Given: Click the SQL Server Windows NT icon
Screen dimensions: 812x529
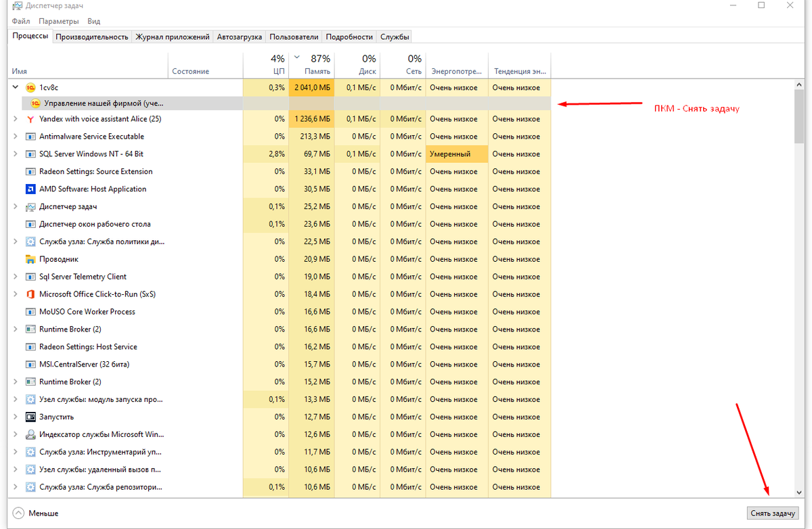Looking at the screenshot, I should [30, 154].
